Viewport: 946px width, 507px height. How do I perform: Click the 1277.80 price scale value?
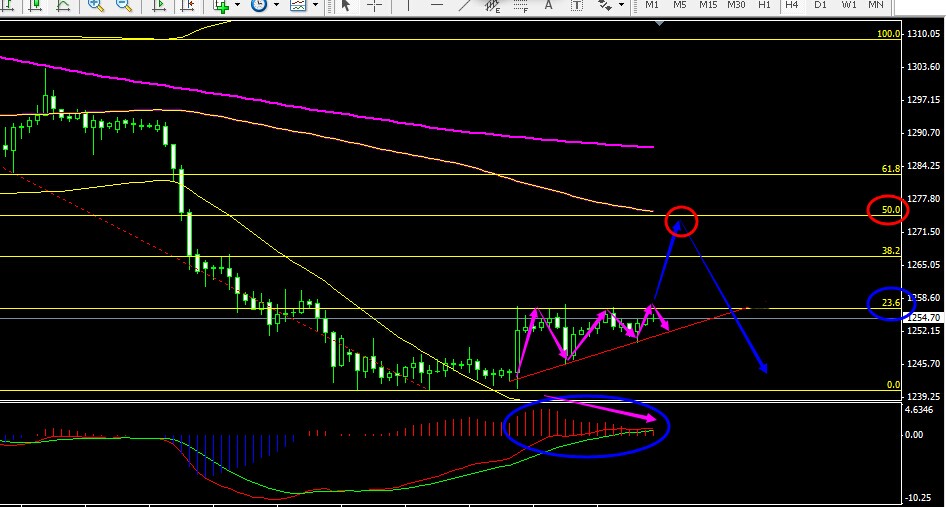[924, 199]
